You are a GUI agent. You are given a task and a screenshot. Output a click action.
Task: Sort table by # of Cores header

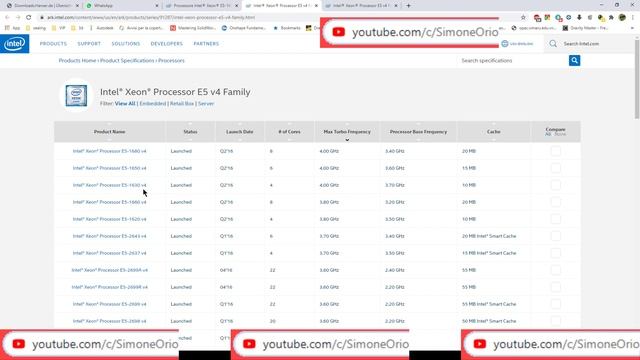click(289, 132)
